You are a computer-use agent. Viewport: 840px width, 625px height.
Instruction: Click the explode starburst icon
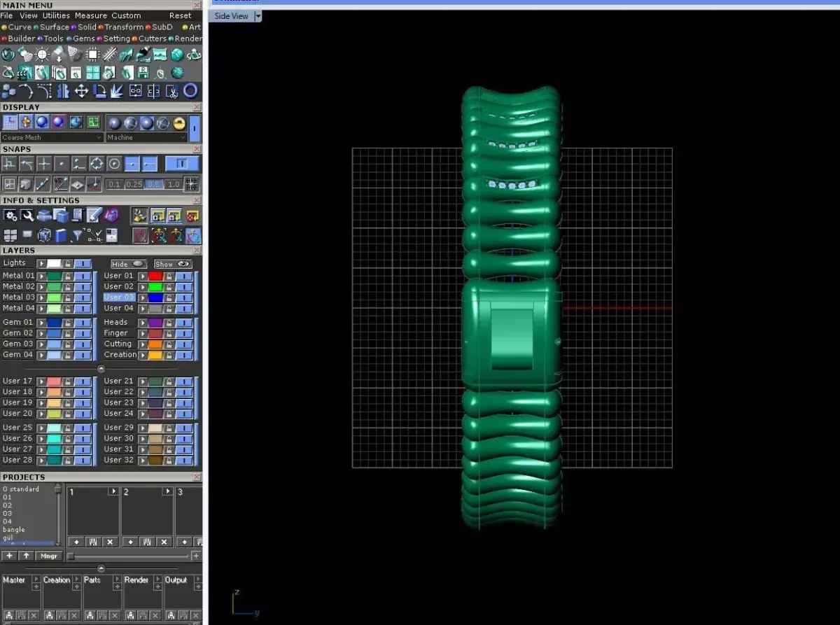click(117, 91)
